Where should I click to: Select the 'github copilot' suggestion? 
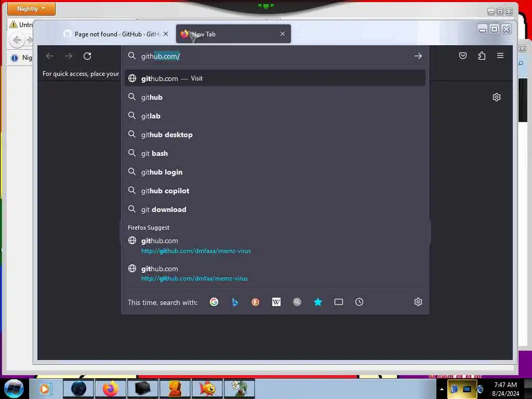tap(275, 191)
